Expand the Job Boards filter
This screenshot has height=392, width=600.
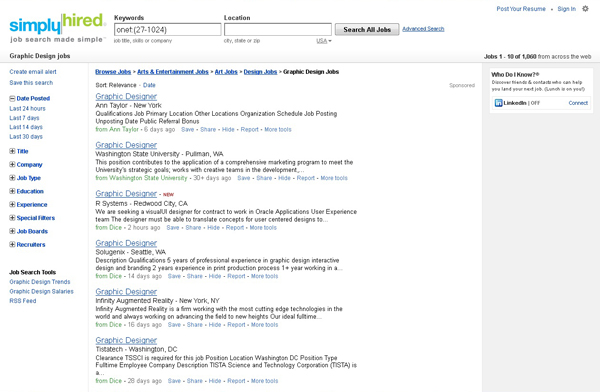pyautogui.click(x=12, y=231)
